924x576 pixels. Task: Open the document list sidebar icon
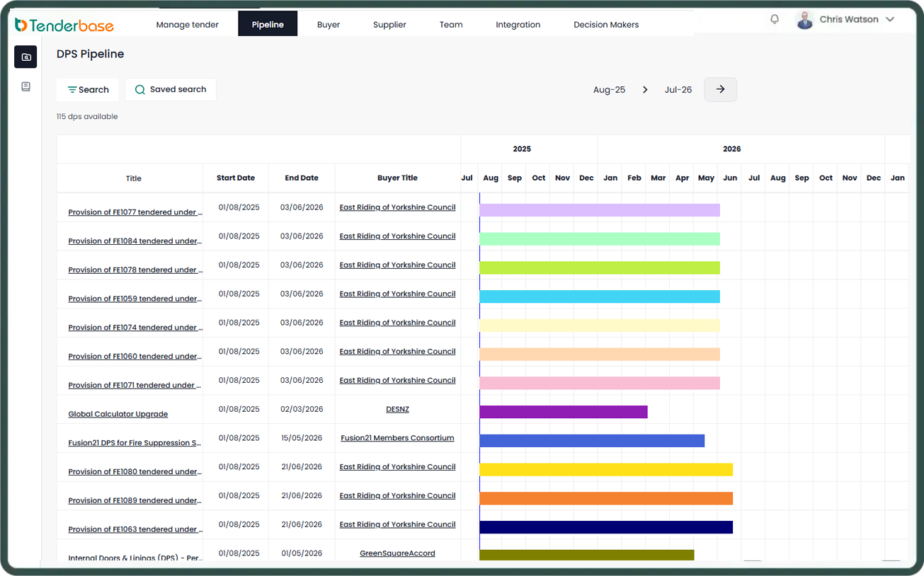tap(25, 86)
